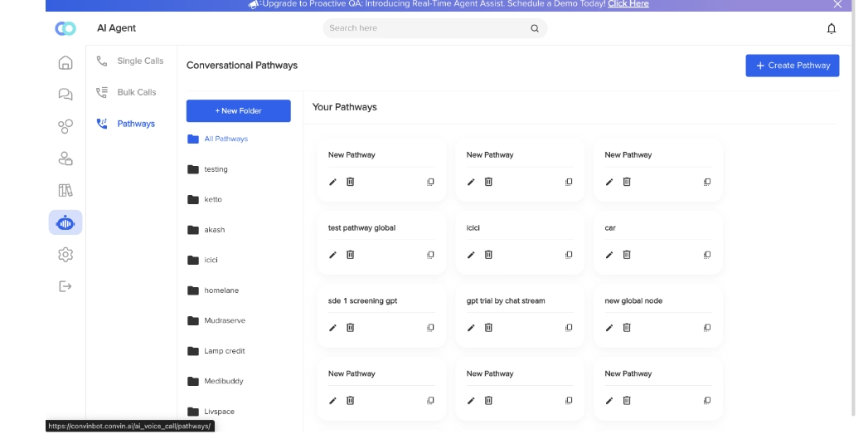Open the three-circles sidebar icon

pyautogui.click(x=65, y=126)
